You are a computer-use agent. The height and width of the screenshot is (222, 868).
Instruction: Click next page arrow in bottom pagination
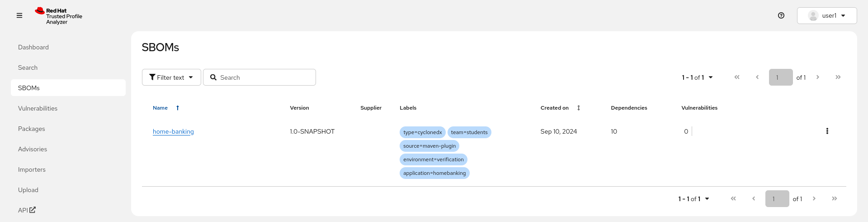814,199
